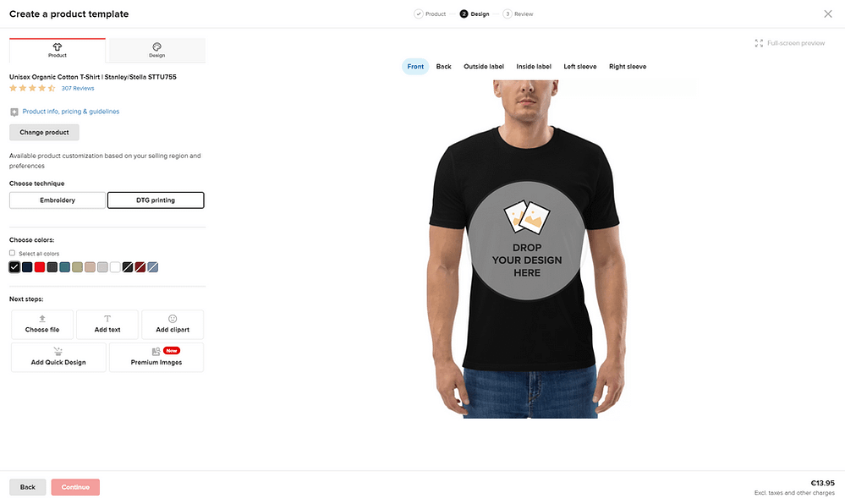Switch to the Design palette tab
The width and height of the screenshot is (845, 504).
(x=156, y=50)
